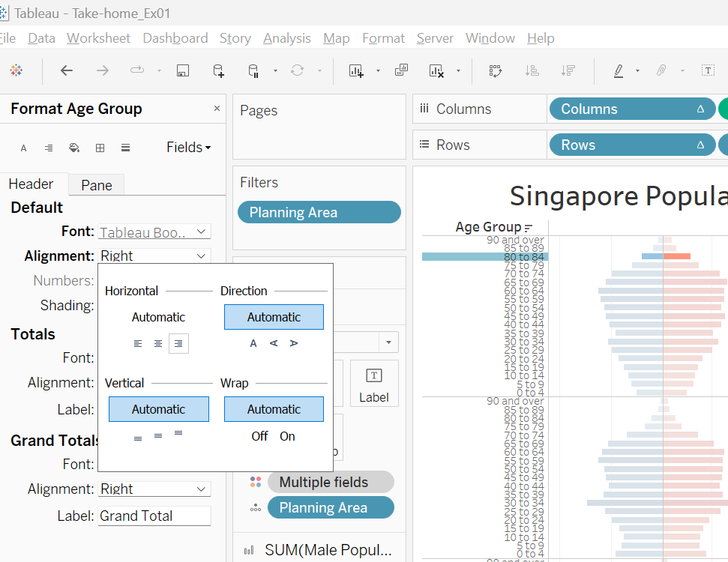Click the New Data Source icon
The height and width of the screenshot is (562, 728).
(x=218, y=70)
